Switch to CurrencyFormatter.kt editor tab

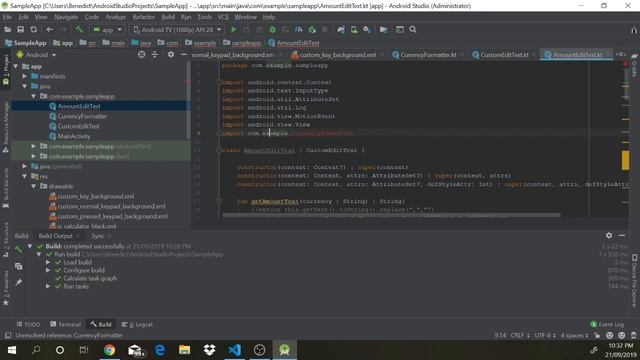click(x=427, y=55)
